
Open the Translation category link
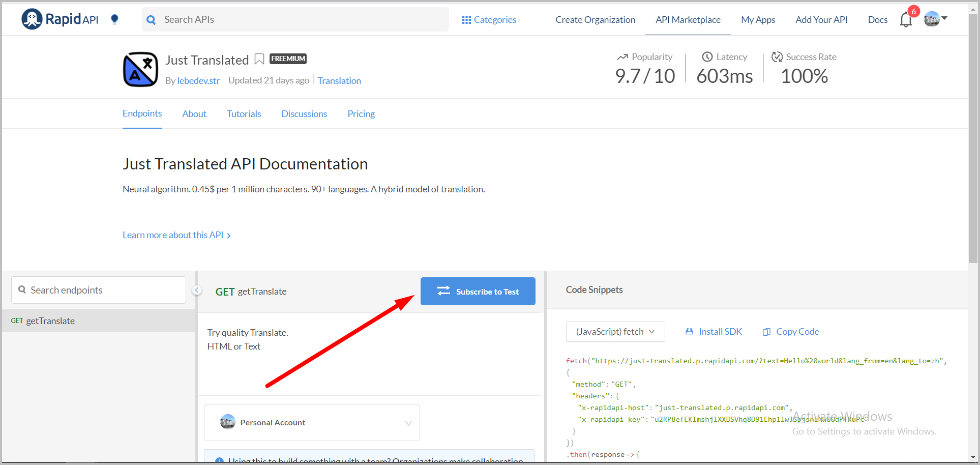(x=339, y=80)
